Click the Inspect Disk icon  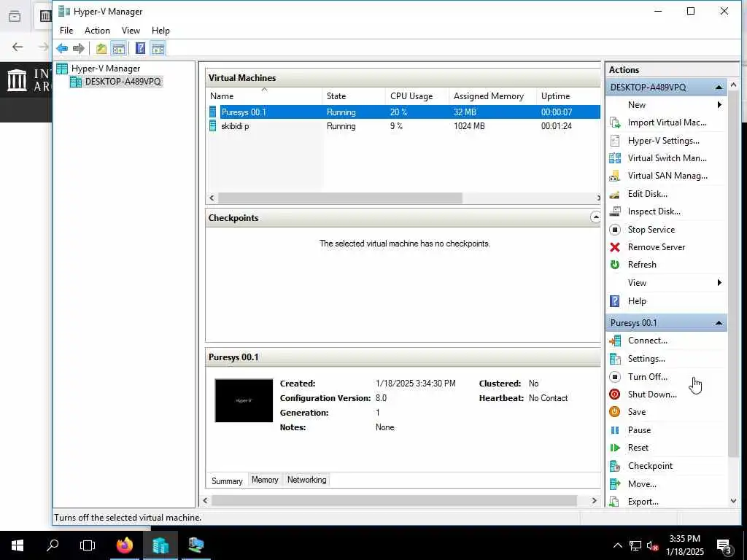[615, 211]
